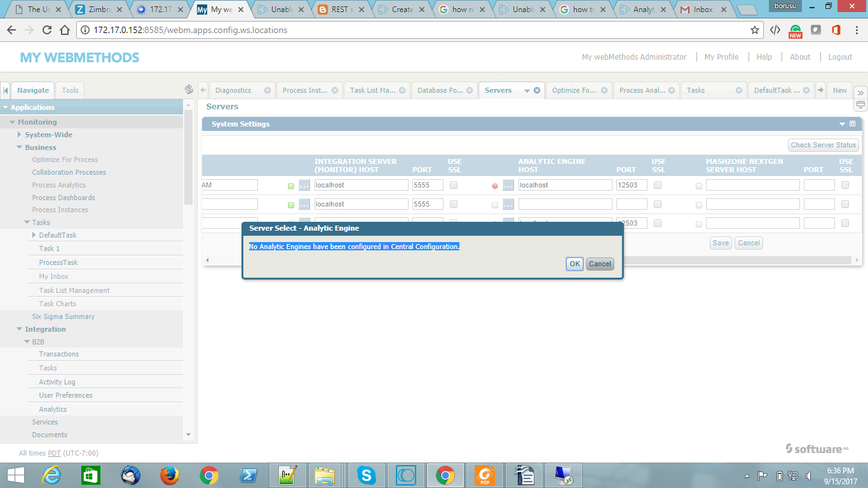Open the Servers tab dropdown arrow
The height and width of the screenshot is (488, 868).
pos(527,91)
